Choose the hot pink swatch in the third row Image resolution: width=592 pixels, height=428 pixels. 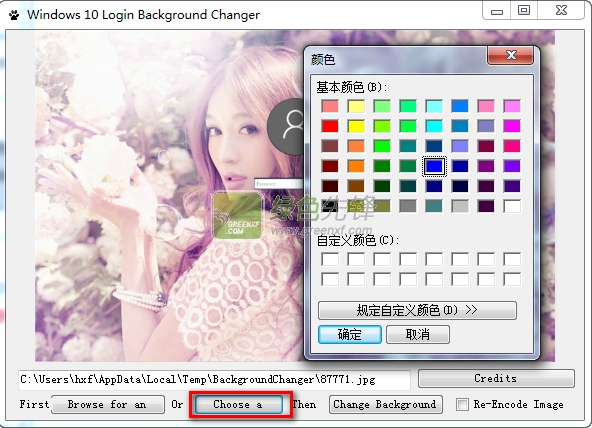pyautogui.click(x=512, y=146)
